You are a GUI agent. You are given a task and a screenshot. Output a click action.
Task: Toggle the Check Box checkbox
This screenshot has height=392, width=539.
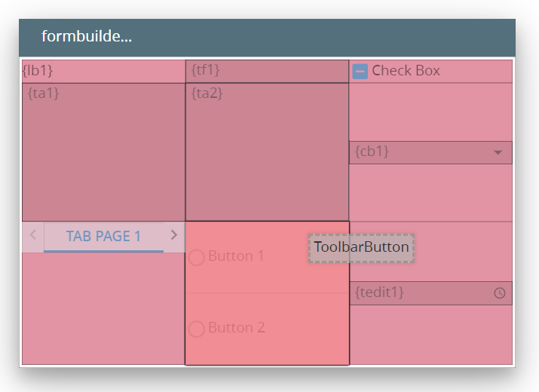point(360,71)
